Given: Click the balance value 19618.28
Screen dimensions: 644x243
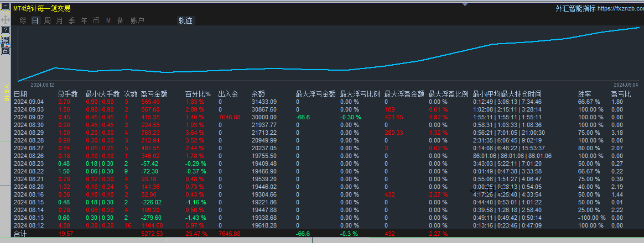Looking at the screenshot, I should pyautogui.click(x=264, y=225).
